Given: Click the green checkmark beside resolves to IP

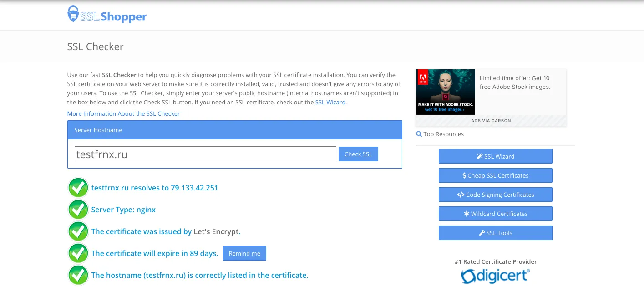Looking at the screenshot, I should (78, 188).
